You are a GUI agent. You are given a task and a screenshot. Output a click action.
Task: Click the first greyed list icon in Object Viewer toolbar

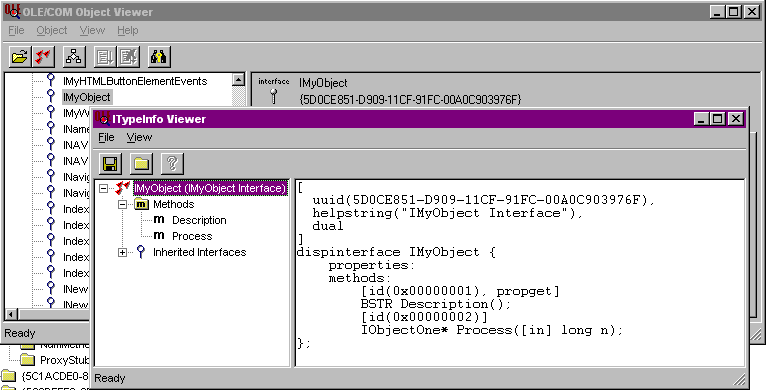coord(105,57)
